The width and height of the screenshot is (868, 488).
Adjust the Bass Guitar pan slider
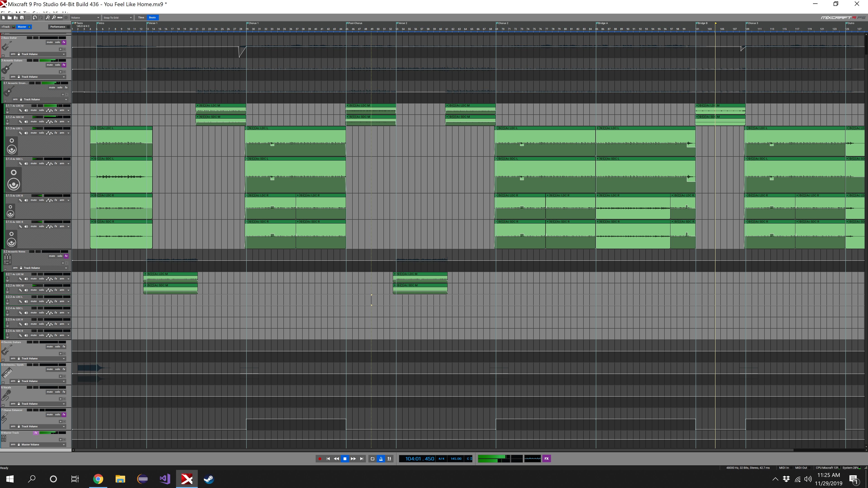coord(33,38)
